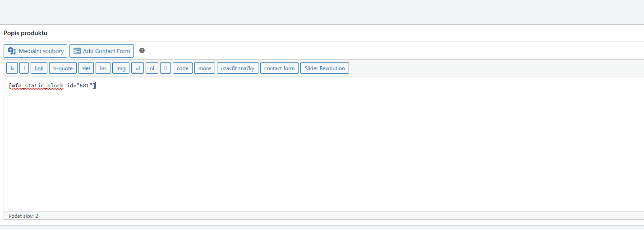Wrap text with code tag button
This screenshot has width=644, height=230.
(183, 68)
